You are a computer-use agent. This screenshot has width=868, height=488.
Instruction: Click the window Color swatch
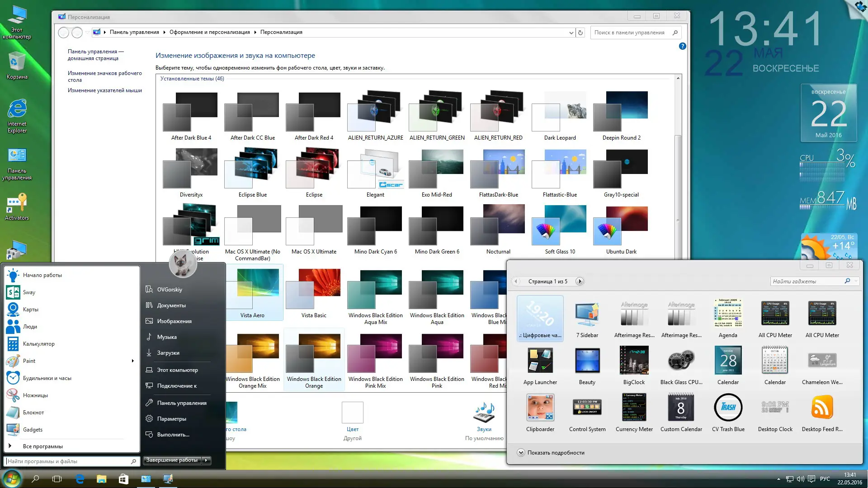pyautogui.click(x=352, y=413)
